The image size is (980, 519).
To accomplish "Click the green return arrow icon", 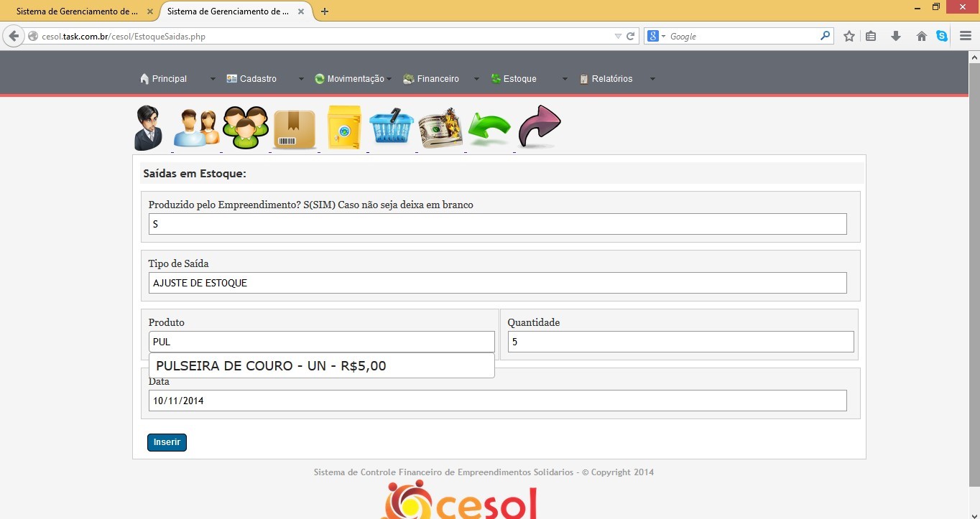I will 489,129.
